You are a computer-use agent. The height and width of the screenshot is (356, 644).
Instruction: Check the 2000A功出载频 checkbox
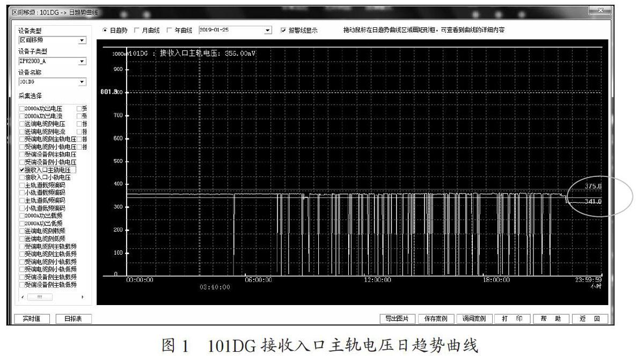point(22,216)
